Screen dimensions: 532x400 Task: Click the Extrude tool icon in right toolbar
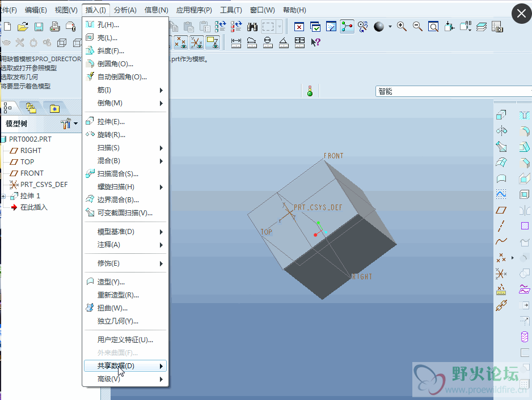coord(501,115)
